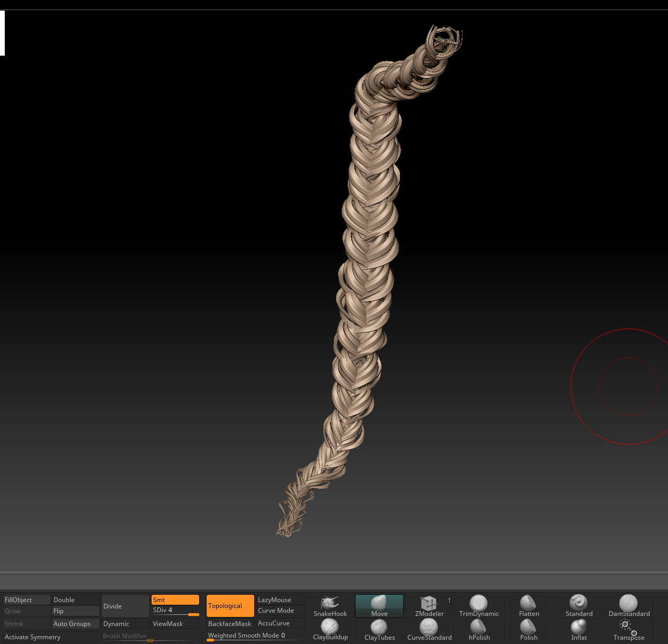The height and width of the screenshot is (644, 668).
Task: Select the ClayTubes brush
Action: pos(379,631)
